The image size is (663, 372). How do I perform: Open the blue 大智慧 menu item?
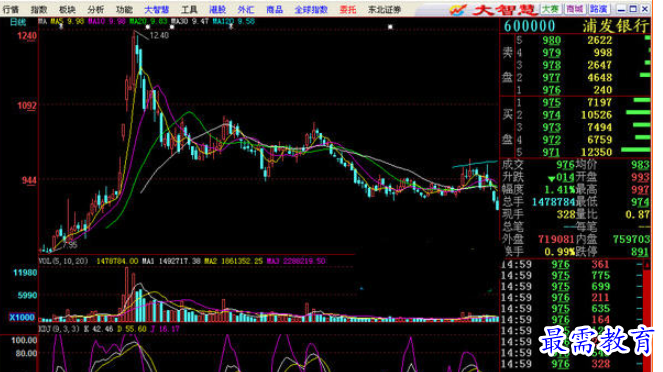pos(156,9)
